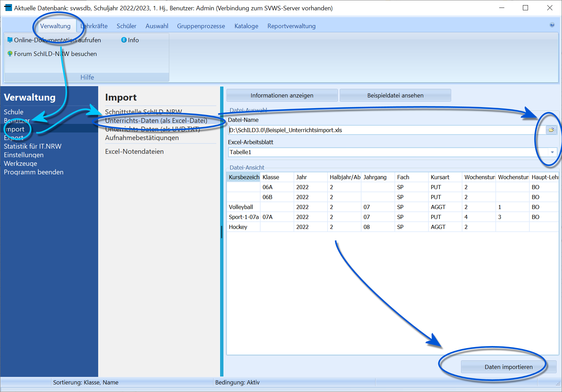Open the Kataloge tab
This screenshot has height=392, width=562.
click(x=246, y=26)
